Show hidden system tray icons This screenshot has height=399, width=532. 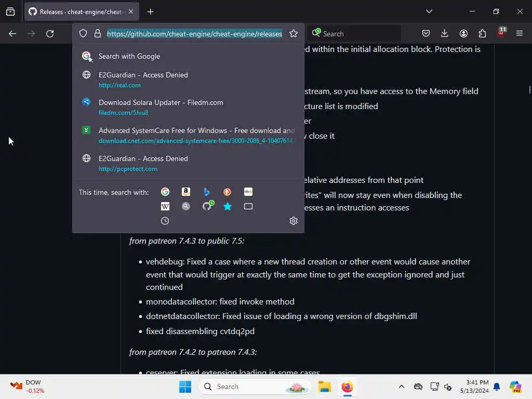point(402,387)
